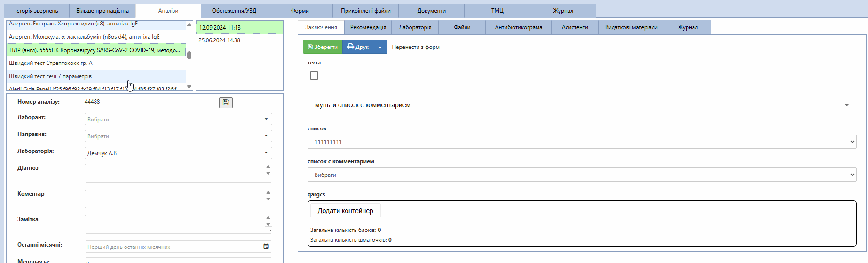The image size is (868, 263).
Task: Select Швидкий тест Стрептококк гр. А row
Action: click(x=96, y=63)
